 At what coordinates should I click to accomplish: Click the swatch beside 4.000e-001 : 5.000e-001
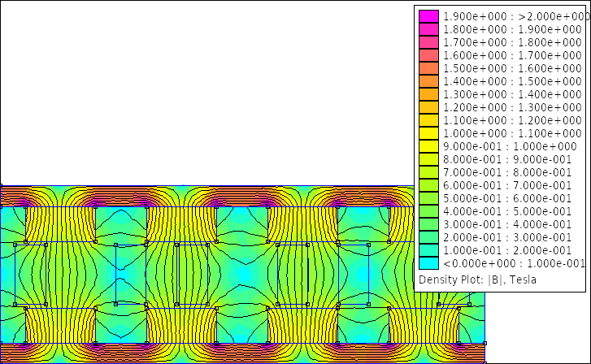428,211
